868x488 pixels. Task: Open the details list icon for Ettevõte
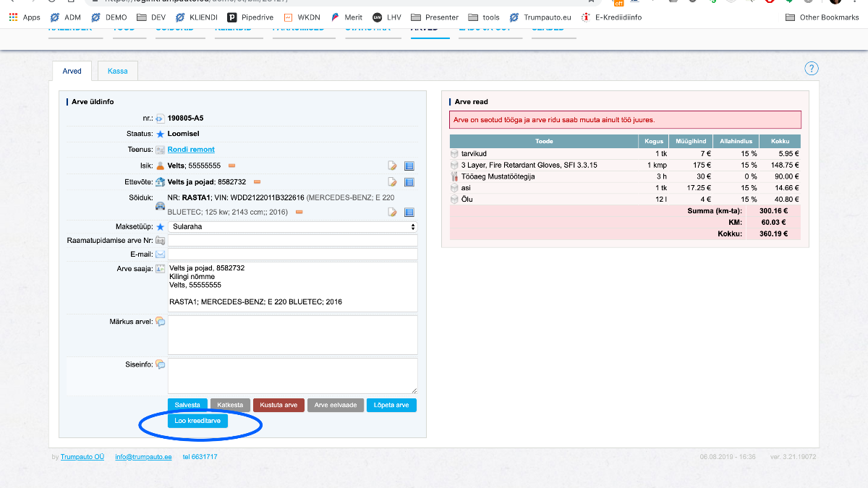pyautogui.click(x=409, y=182)
